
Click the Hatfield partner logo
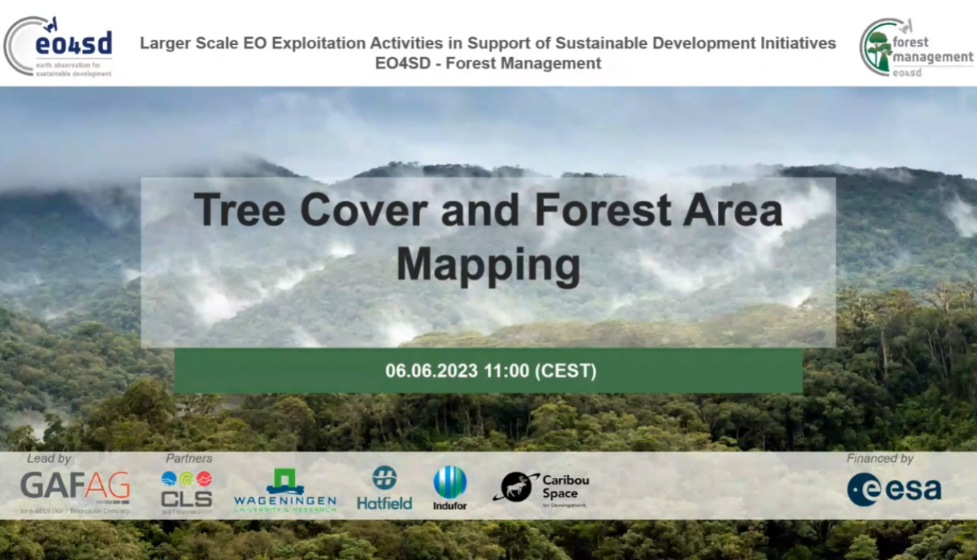[384, 488]
